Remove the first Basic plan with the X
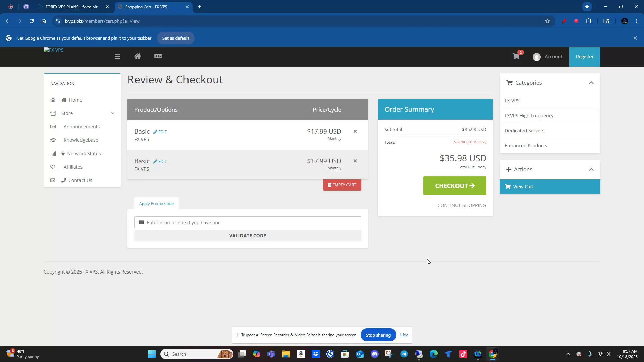Screen dimensions: 644x362 [x=355, y=131]
